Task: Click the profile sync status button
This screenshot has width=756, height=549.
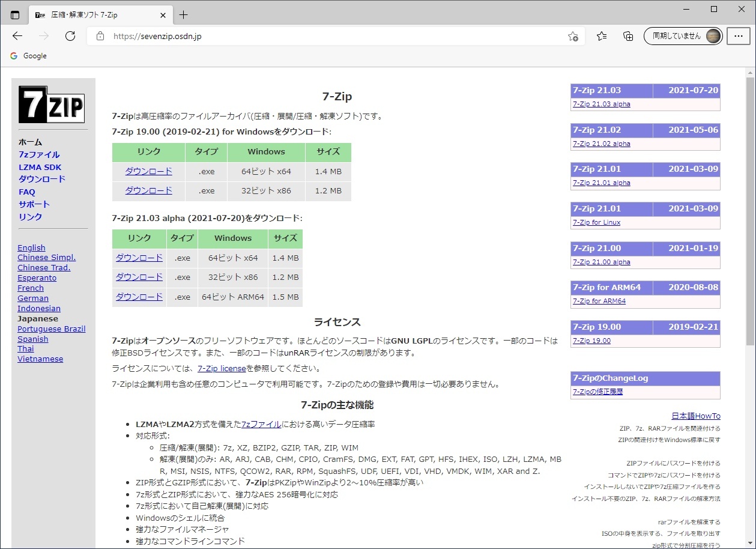Action: [683, 36]
